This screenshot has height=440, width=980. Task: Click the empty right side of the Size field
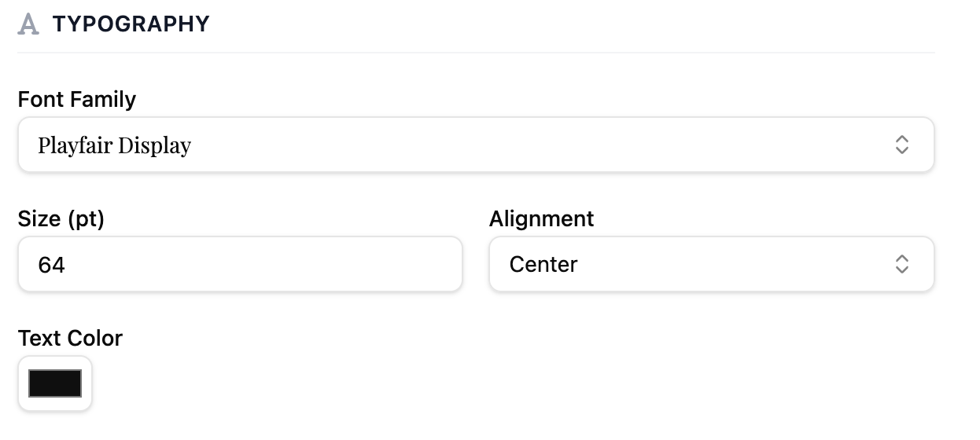point(378,265)
